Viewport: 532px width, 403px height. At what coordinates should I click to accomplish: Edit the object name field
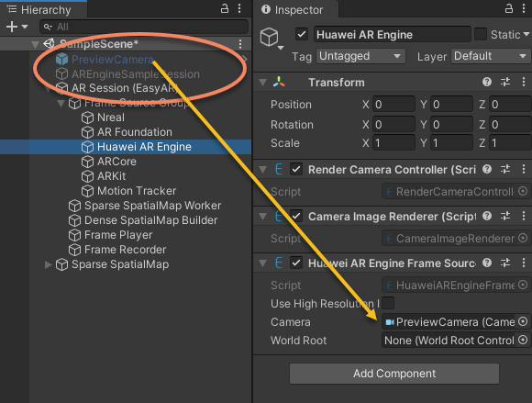tap(393, 34)
